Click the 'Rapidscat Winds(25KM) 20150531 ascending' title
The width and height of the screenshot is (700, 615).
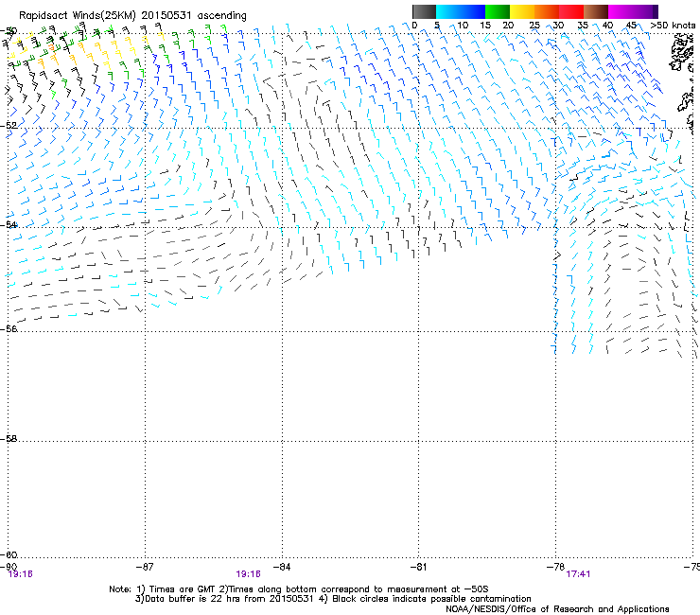[132, 16]
